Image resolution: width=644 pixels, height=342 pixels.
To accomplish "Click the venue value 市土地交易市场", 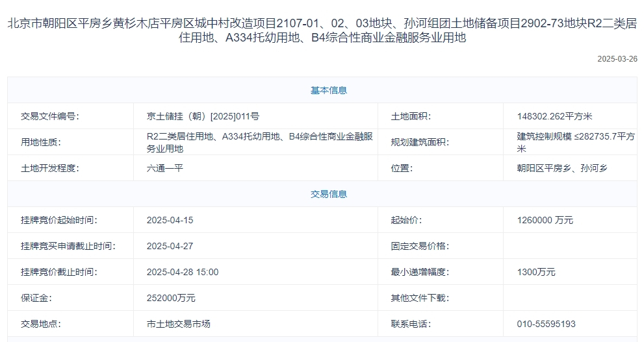I will [x=178, y=324].
